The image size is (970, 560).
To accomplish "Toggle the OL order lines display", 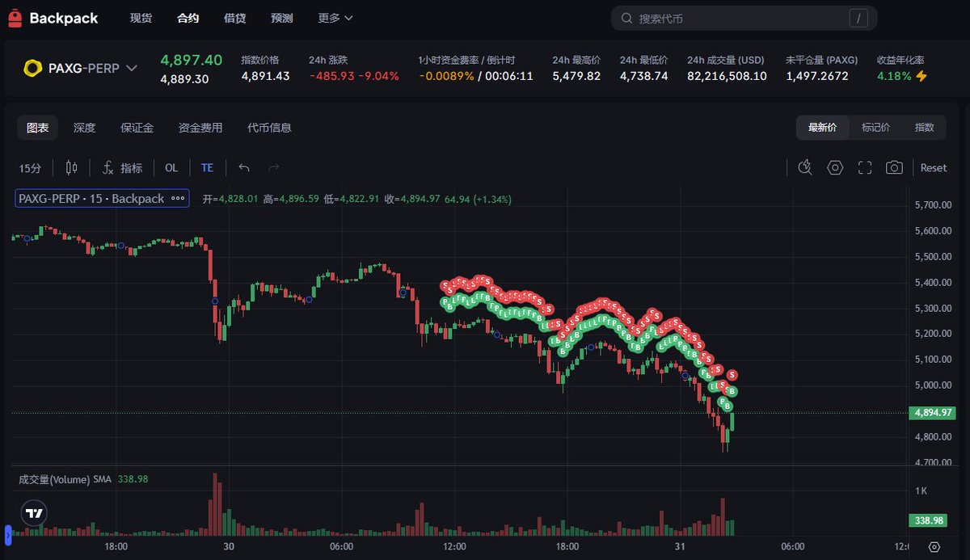I will pyautogui.click(x=171, y=168).
